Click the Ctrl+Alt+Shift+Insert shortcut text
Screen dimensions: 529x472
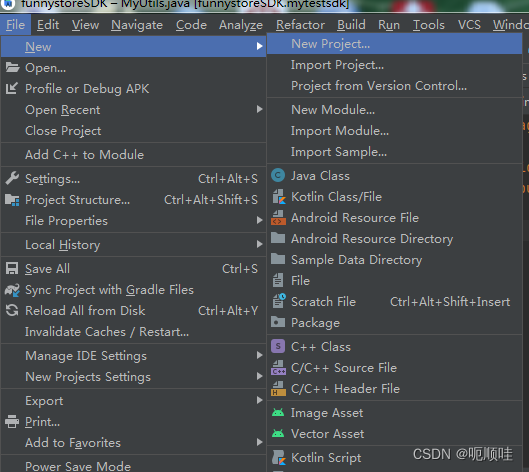pos(450,301)
